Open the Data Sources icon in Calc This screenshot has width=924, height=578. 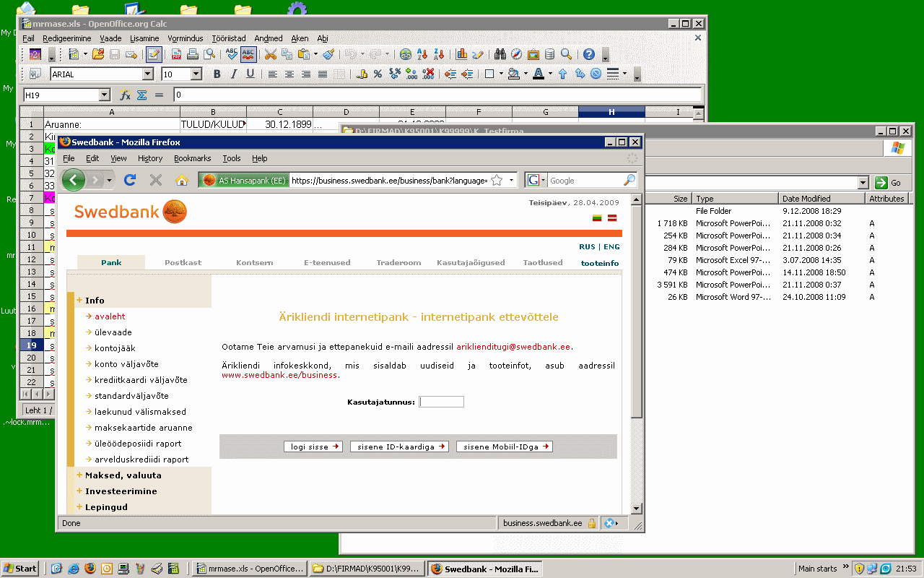[550, 54]
